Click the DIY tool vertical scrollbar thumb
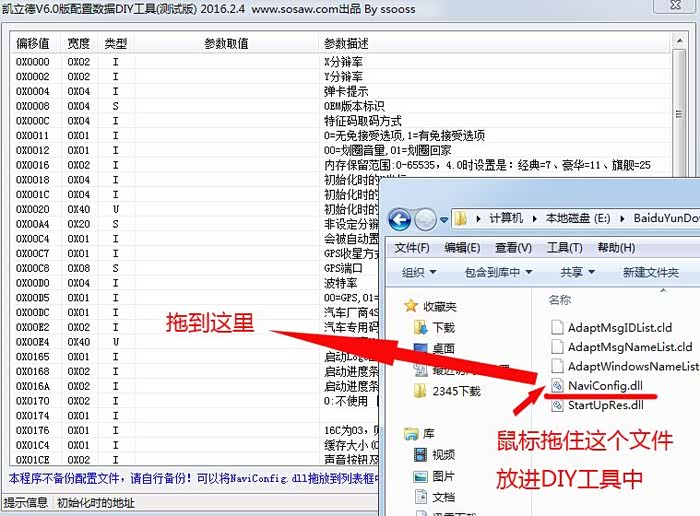This screenshot has width=700, height=516. pos(679,114)
